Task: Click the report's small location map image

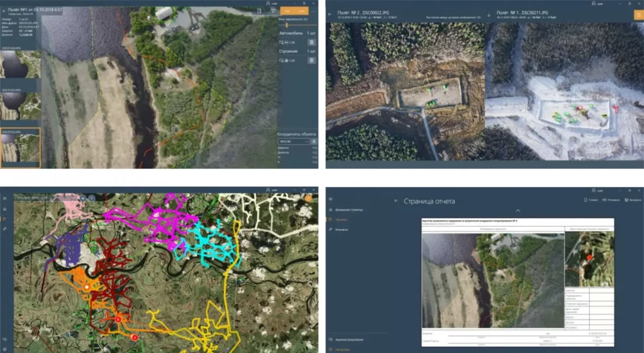Action: pos(589,259)
